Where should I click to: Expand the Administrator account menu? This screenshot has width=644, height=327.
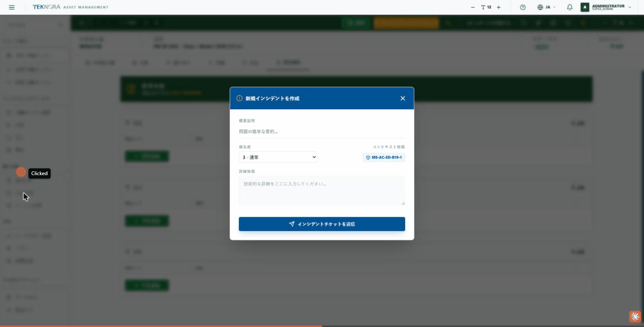coord(607,7)
